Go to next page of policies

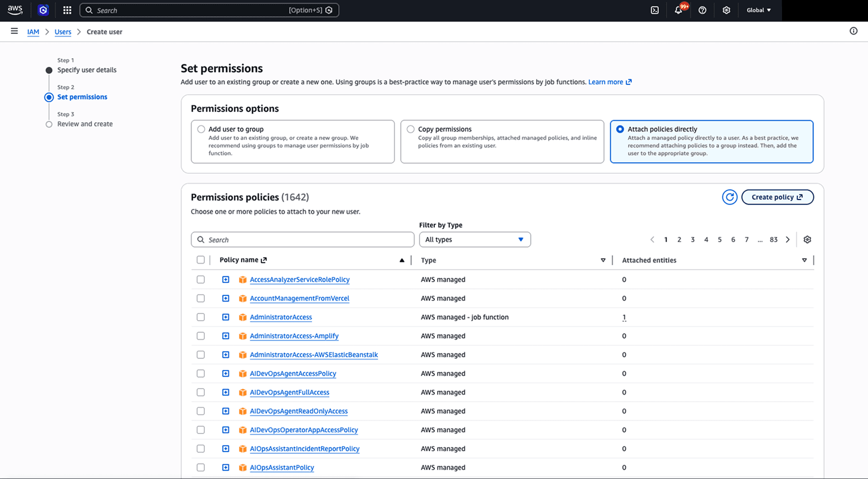787,239
